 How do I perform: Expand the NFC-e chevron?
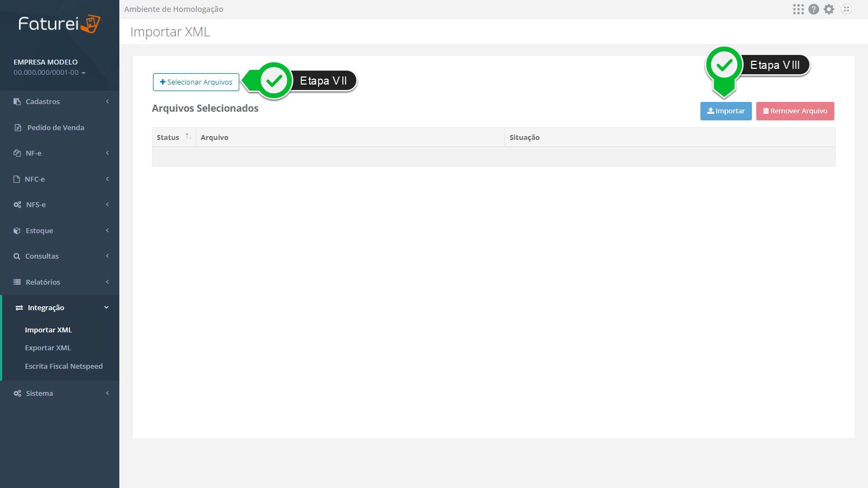tap(107, 179)
